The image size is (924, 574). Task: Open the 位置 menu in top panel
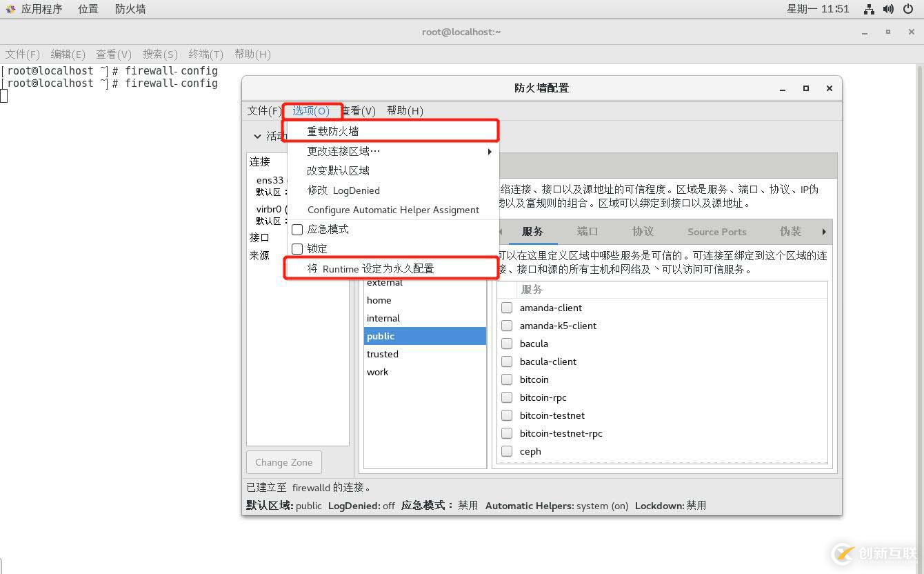point(88,9)
